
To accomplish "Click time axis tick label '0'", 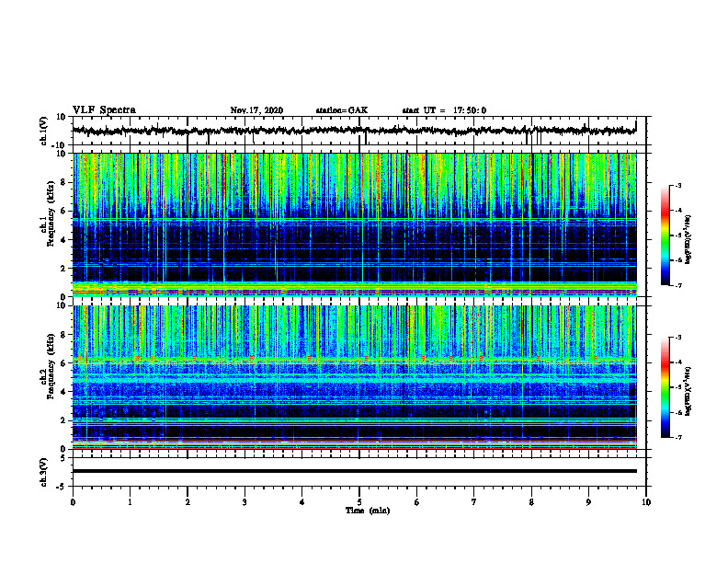I will point(73,502).
